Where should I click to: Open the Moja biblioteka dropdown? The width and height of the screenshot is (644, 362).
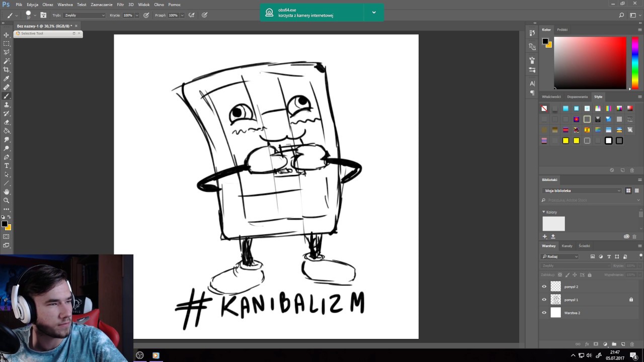pyautogui.click(x=582, y=191)
